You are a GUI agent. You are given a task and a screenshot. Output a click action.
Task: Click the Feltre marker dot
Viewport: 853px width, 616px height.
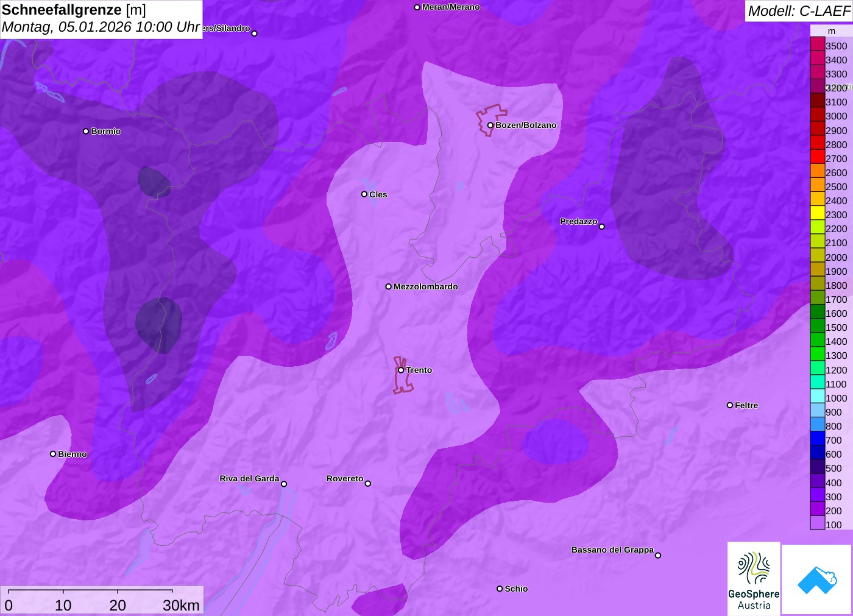point(730,405)
